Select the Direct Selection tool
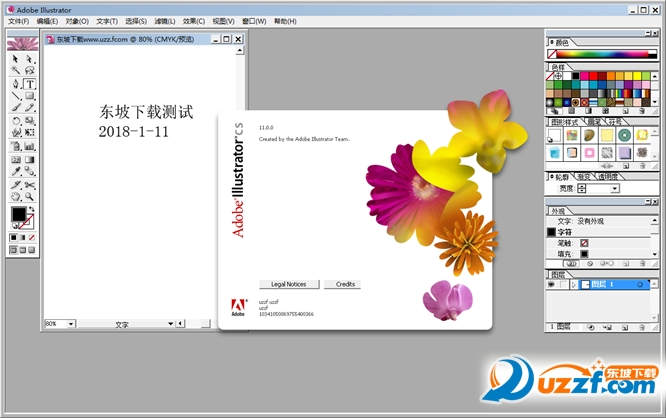The height and width of the screenshot is (418, 666). 29,59
